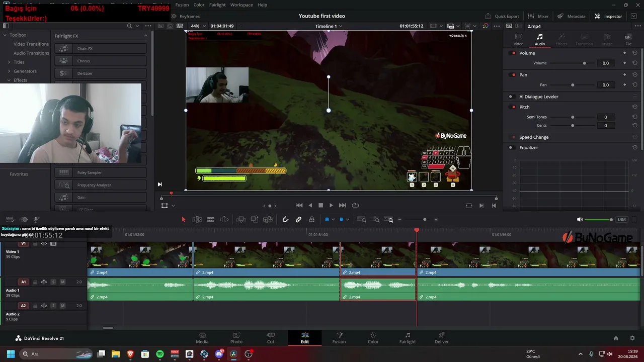Toggle the DIM audio button
The image size is (644, 362).
coord(622,219)
